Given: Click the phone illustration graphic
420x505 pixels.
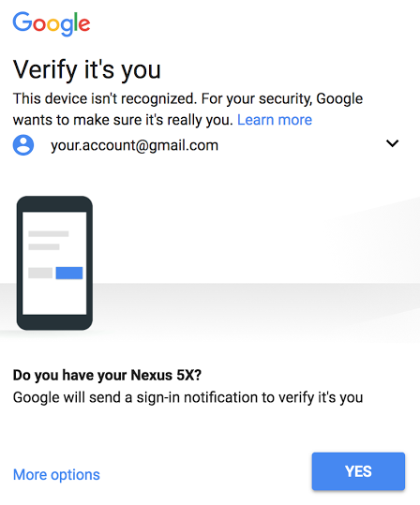Looking at the screenshot, I should click(54, 262).
